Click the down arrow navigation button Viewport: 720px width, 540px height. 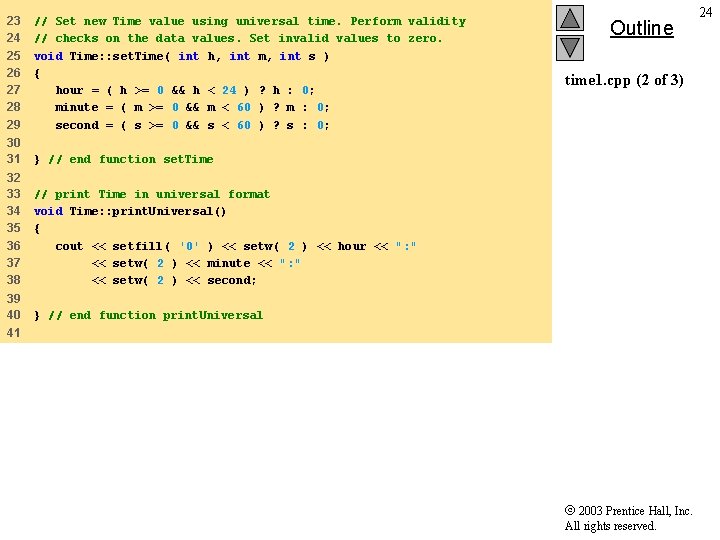point(570,48)
